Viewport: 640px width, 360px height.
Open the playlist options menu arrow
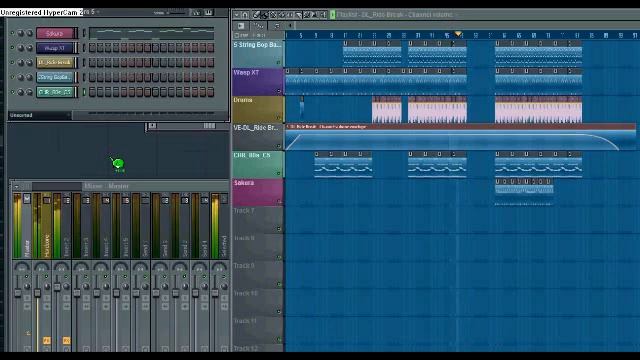[x=236, y=15]
